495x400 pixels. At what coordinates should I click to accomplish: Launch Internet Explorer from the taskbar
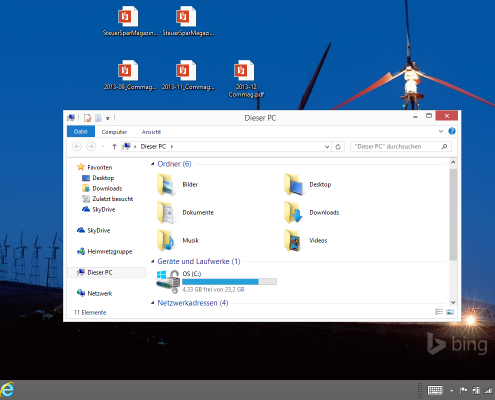(8, 389)
